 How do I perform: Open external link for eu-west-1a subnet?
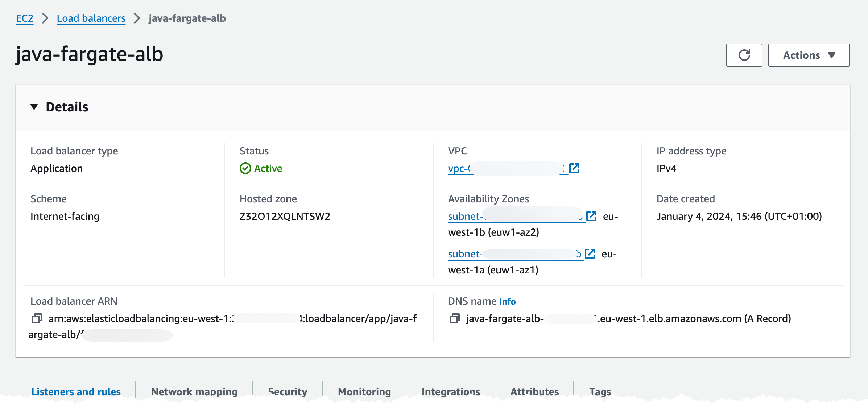(x=590, y=254)
